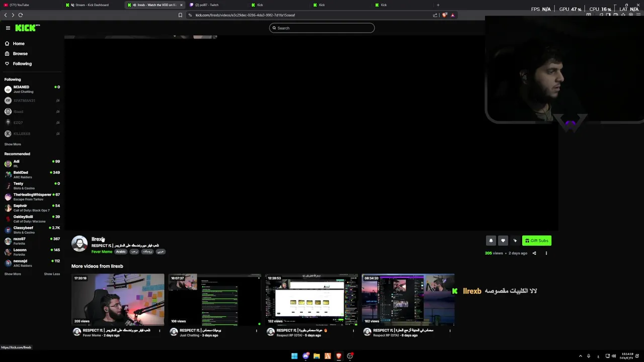Screen dimensions: 644x362
Task: Click the Fever Meme category link
Action: pyautogui.click(x=102, y=252)
